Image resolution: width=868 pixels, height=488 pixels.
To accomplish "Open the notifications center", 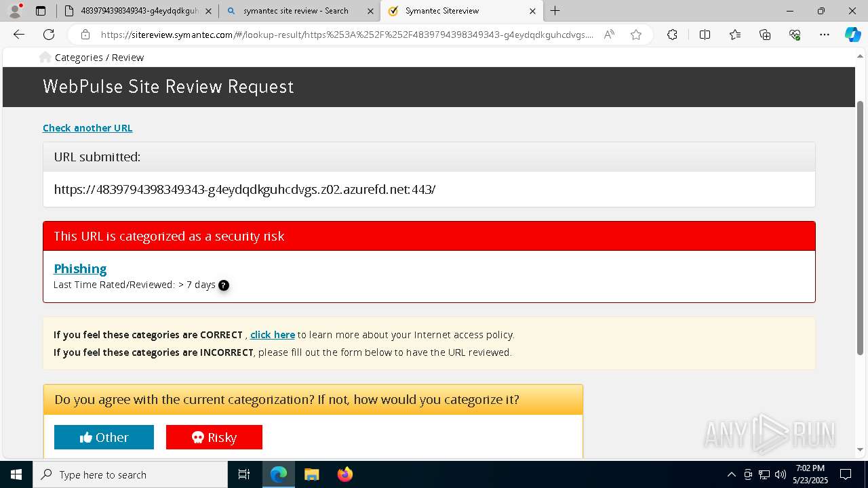I will pyautogui.click(x=846, y=474).
